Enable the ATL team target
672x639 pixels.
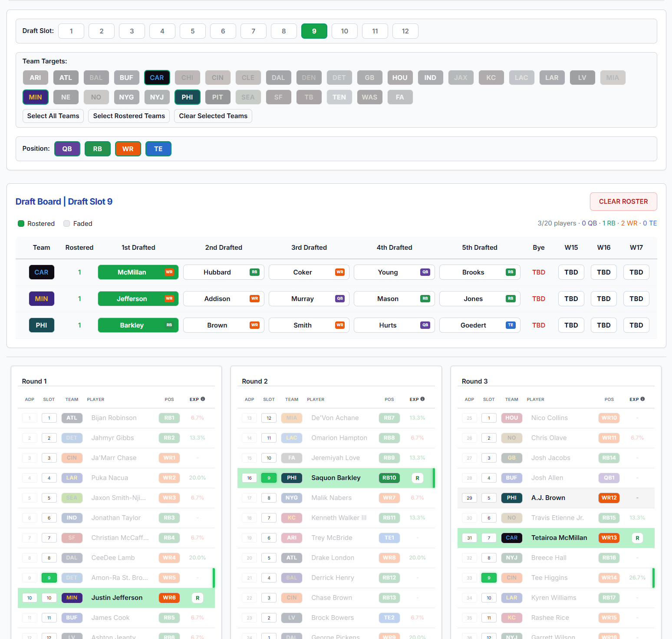pos(66,77)
